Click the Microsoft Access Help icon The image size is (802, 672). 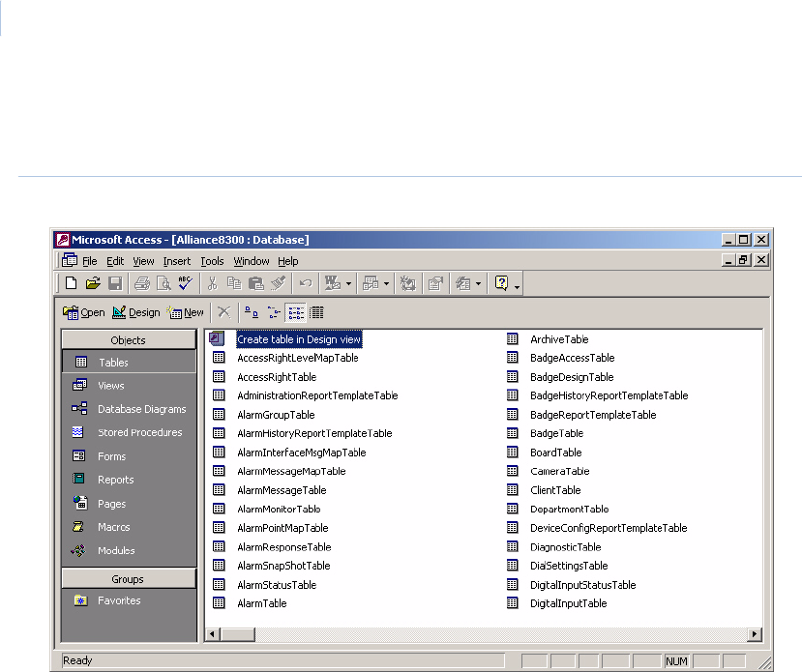pyautogui.click(x=501, y=283)
